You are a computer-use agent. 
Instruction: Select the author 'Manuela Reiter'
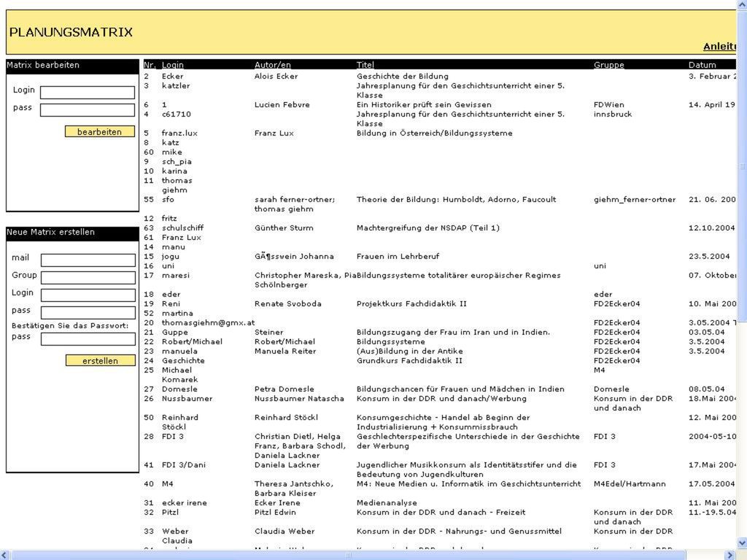point(285,351)
